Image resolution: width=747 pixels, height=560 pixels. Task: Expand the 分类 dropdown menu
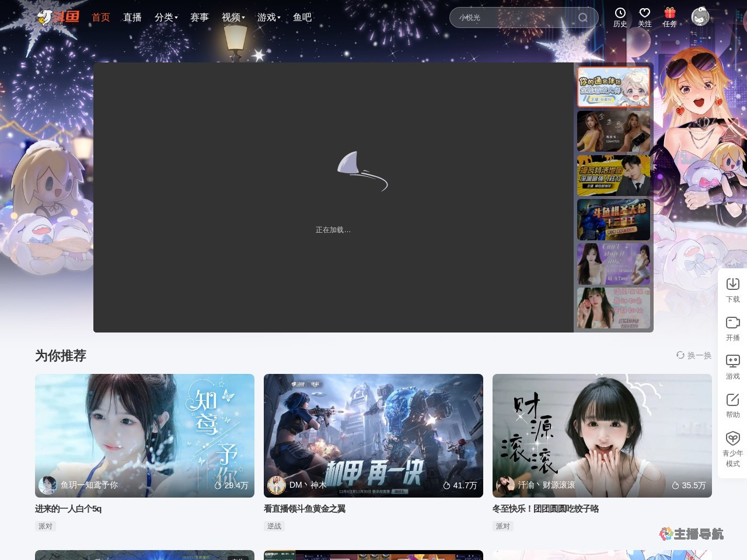(x=166, y=17)
